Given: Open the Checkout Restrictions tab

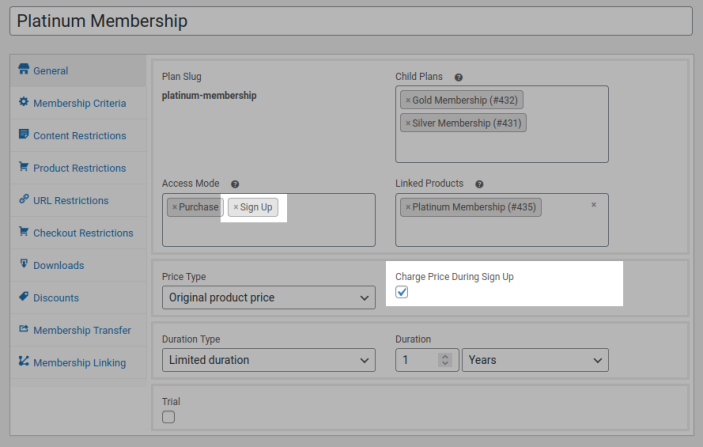Looking at the screenshot, I should coord(82,233).
